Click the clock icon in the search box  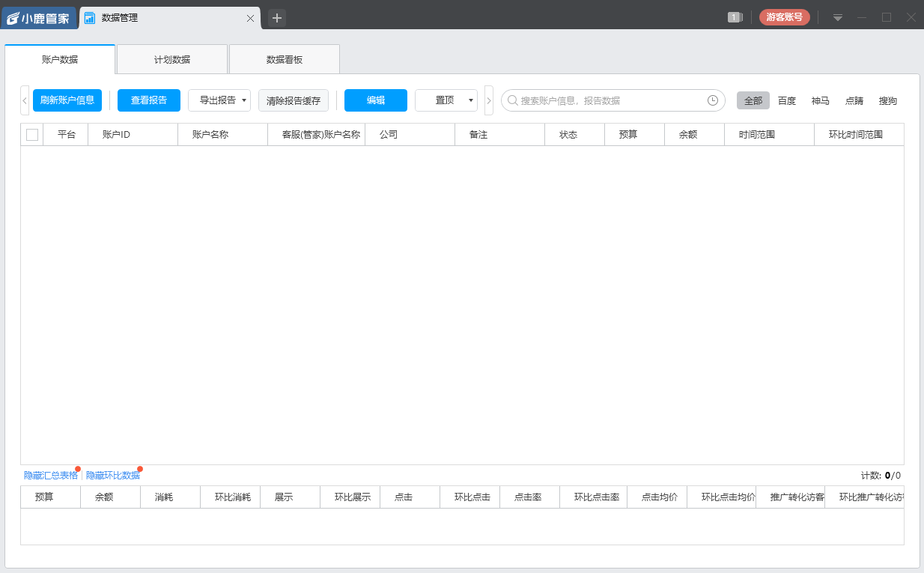[713, 100]
